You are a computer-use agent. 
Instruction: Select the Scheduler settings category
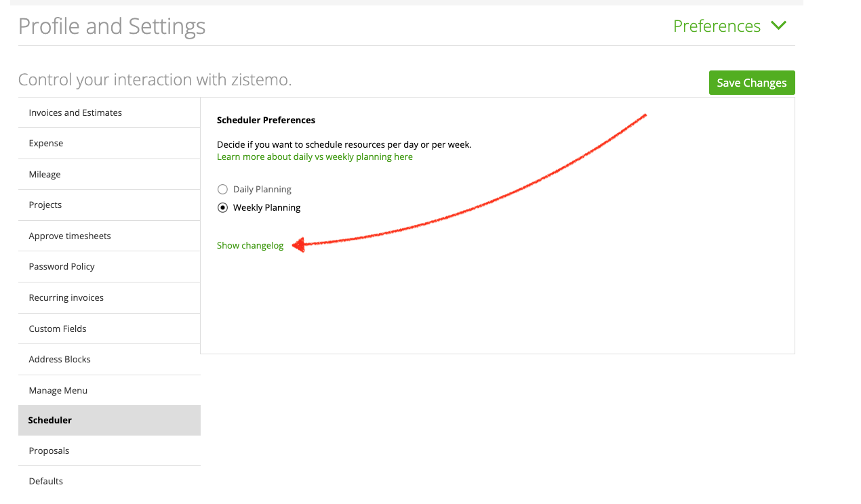tap(50, 420)
